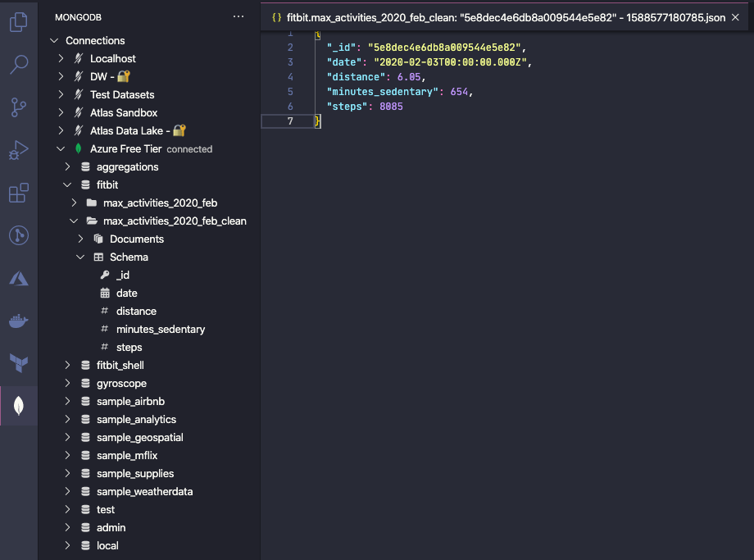
Task: Open the MongoDB panel more actions menu
Action: click(x=238, y=16)
